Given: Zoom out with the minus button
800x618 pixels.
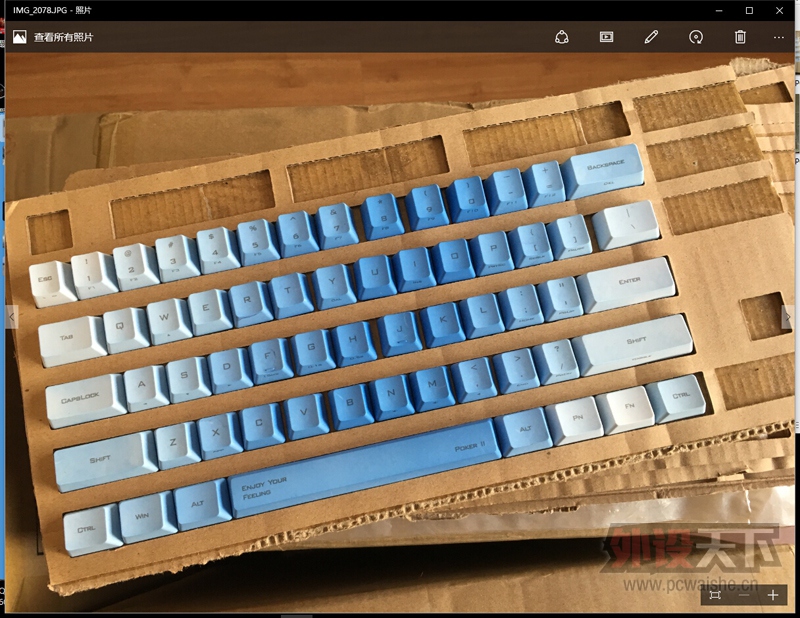Looking at the screenshot, I should point(743,595).
